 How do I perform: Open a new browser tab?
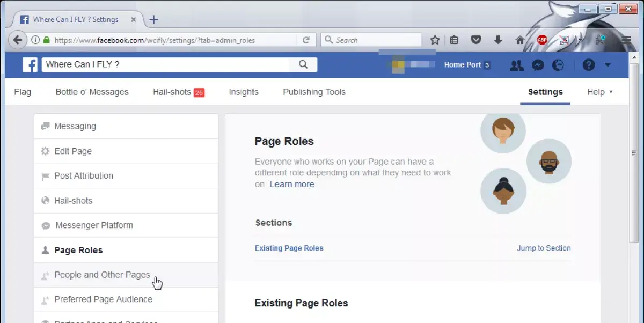(153, 20)
